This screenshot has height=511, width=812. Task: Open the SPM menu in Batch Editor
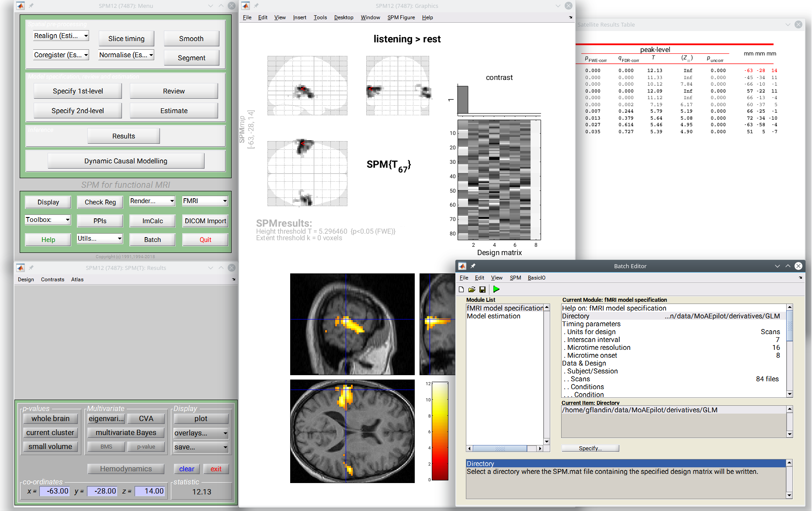click(x=515, y=278)
